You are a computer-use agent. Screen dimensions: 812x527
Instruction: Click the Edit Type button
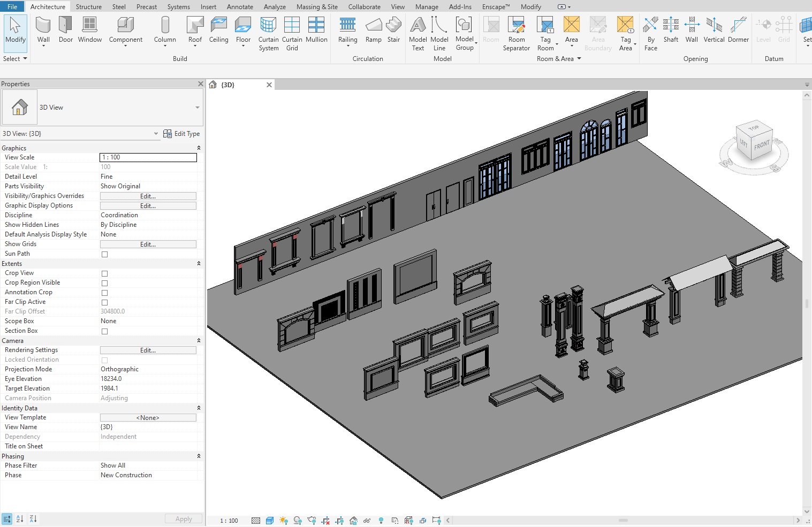181,134
